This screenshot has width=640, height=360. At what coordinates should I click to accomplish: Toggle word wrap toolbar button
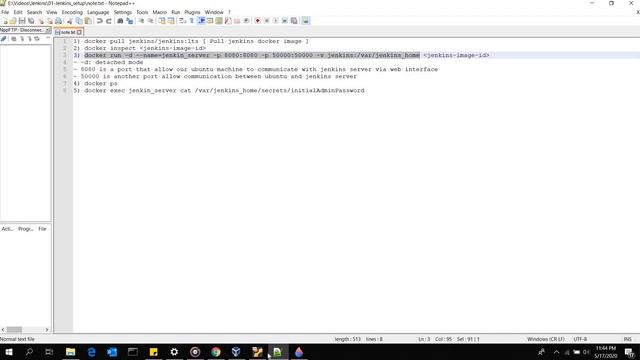(x=182, y=21)
